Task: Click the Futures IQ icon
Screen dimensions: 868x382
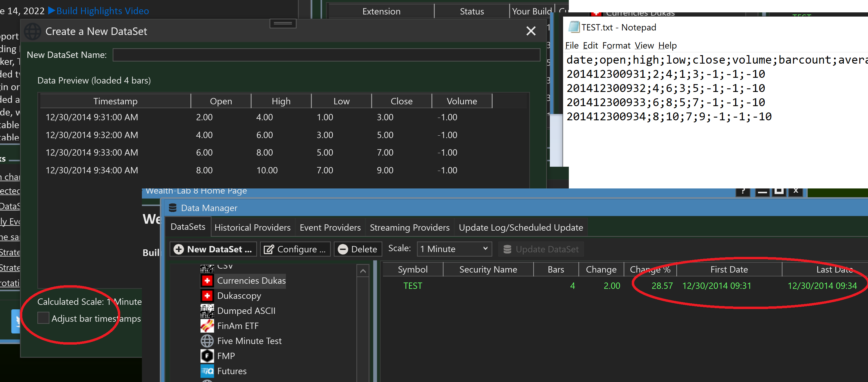Action: pyautogui.click(x=207, y=371)
